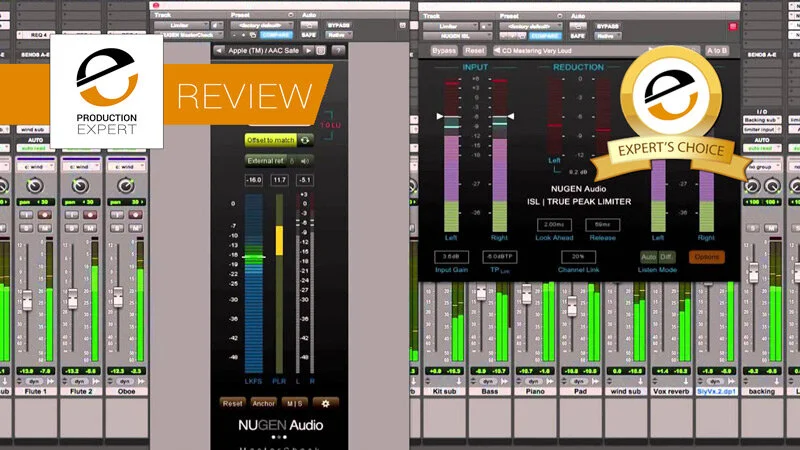The width and height of the screenshot is (800, 450).
Task: Click COMPARE in the MasterCheck window header
Action: (x=276, y=35)
